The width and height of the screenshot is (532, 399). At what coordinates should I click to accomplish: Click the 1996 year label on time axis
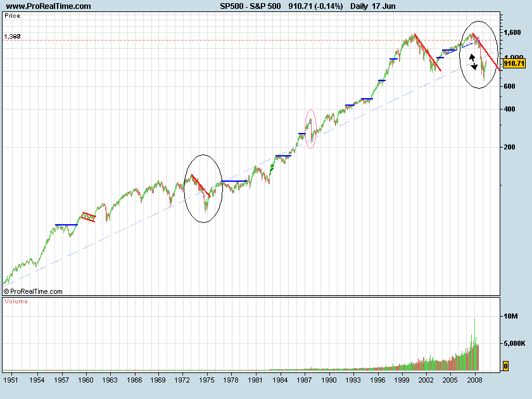point(377,380)
